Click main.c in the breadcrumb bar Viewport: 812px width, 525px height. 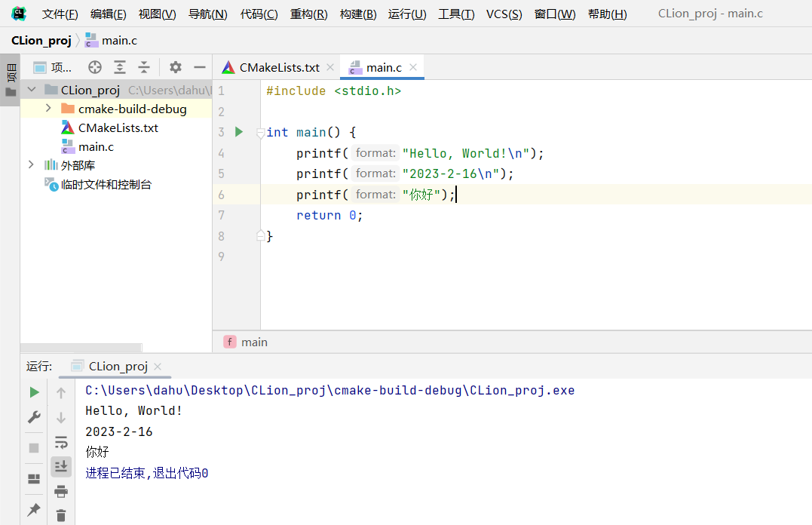[112, 41]
